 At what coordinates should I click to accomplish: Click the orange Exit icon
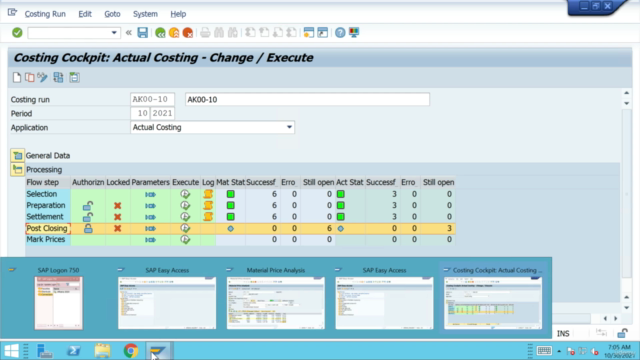174,33
